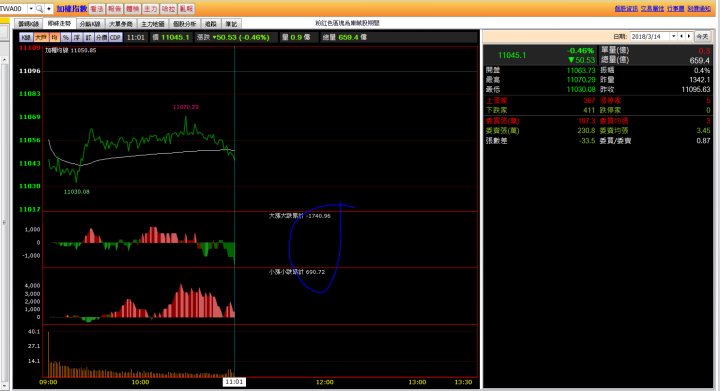Switch to the 追股 tab
Image resolution: width=720 pixels, height=391 pixels.
(x=211, y=24)
